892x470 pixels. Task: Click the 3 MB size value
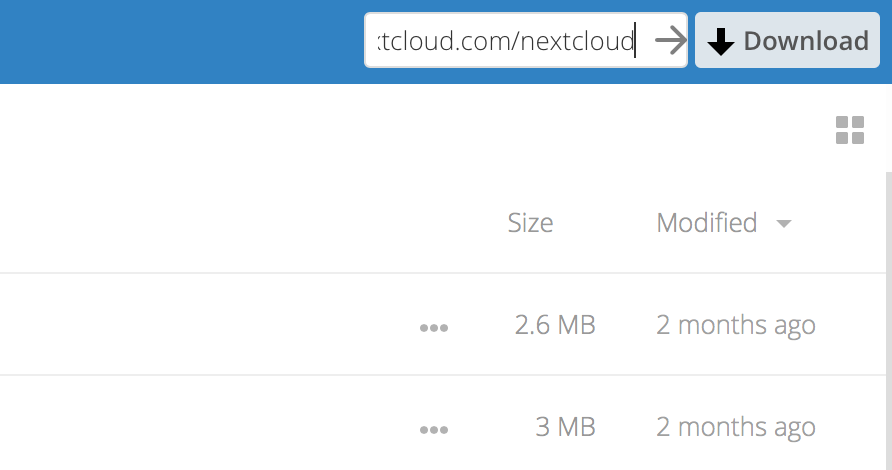point(565,427)
